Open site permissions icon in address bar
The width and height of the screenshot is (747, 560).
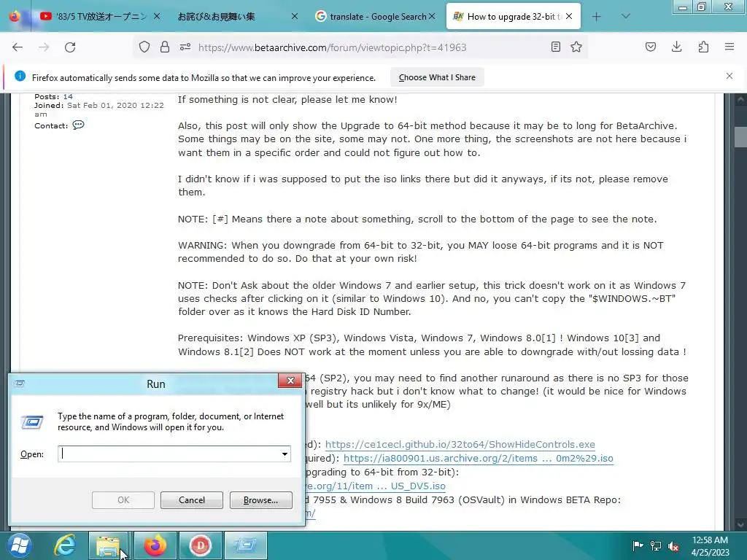coord(185,47)
